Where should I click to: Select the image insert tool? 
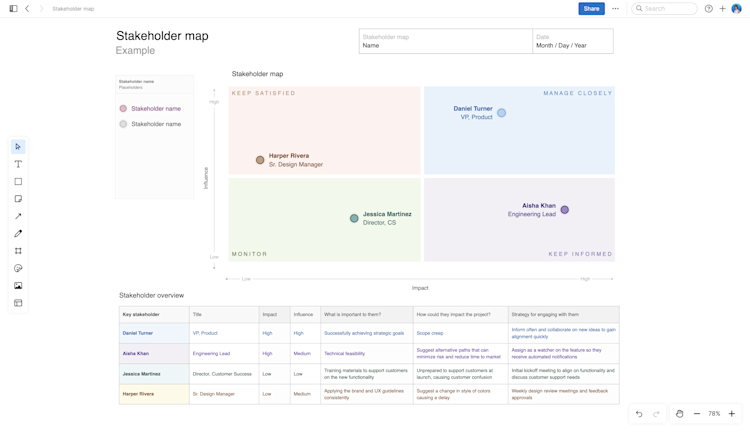[18, 286]
